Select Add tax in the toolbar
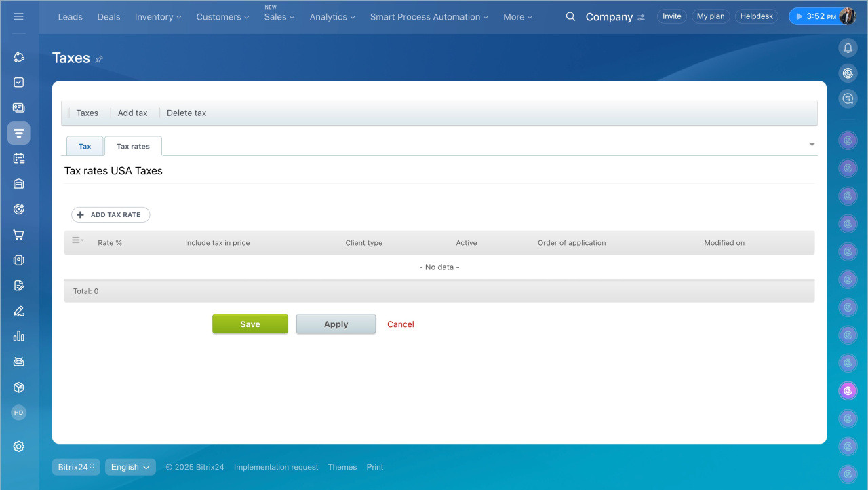Image resolution: width=868 pixels, height=490 pixels. 132,113
